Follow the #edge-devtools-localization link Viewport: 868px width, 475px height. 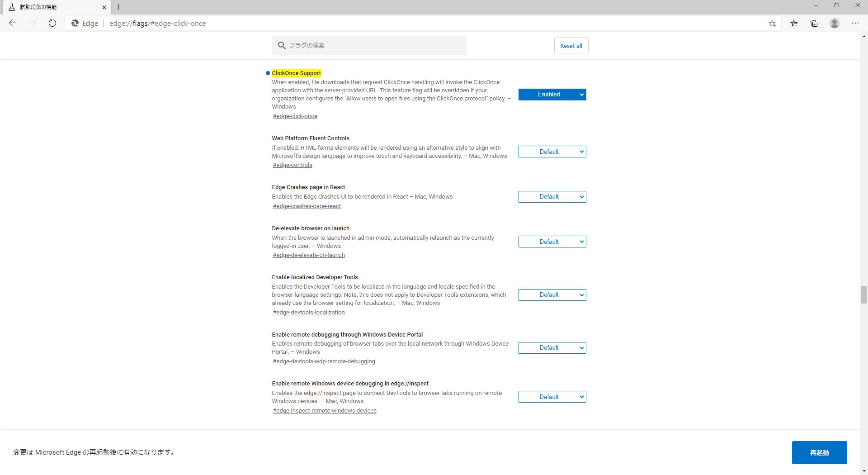pos(308,312)
